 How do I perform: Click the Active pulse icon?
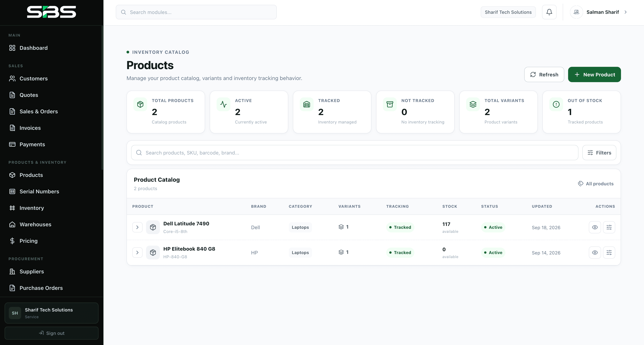[223, 104]
